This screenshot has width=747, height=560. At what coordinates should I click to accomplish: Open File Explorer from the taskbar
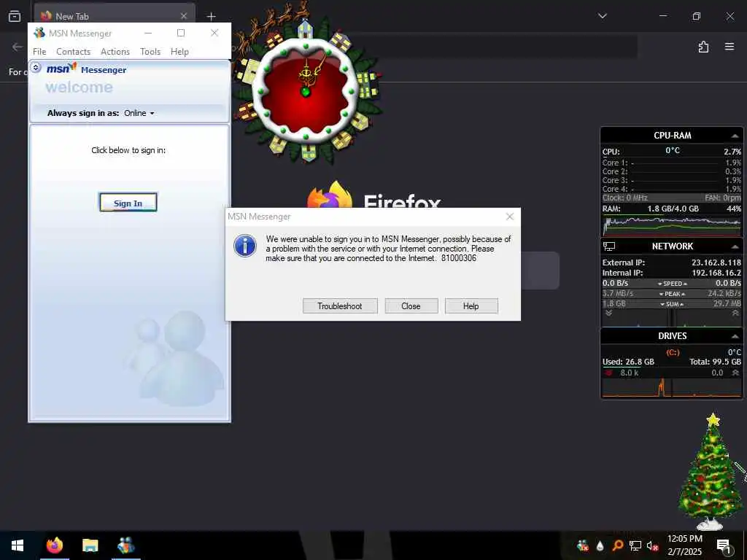pyautogui.click(x=90, y=545)
